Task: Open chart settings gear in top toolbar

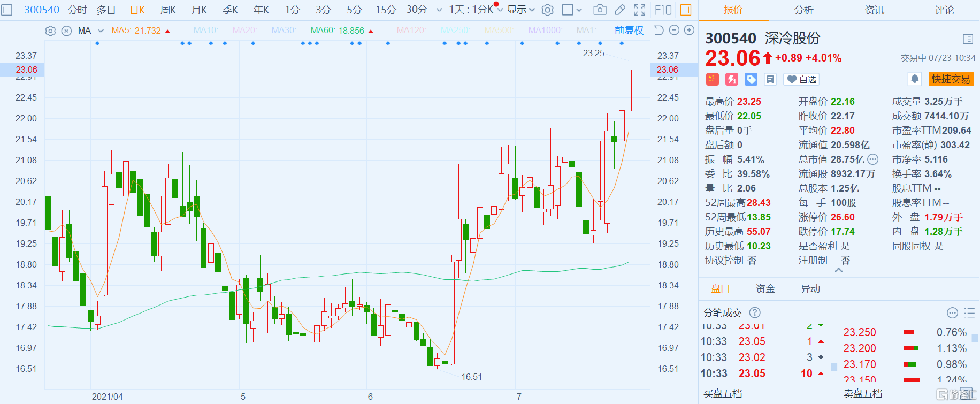Action: point(548,10)
